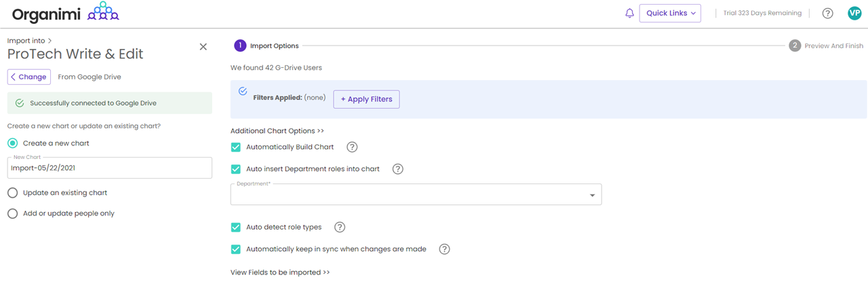Open the help question mark in header
Viewport: 868px width, 288px height.
[x=827, y=14]
